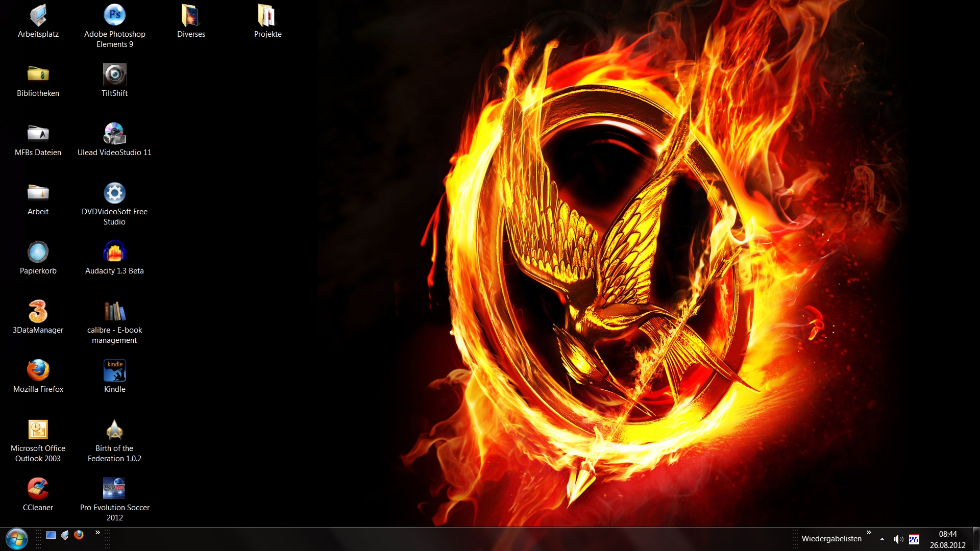
Task: Click the show desktop quick launch icon
Action: 51,535
